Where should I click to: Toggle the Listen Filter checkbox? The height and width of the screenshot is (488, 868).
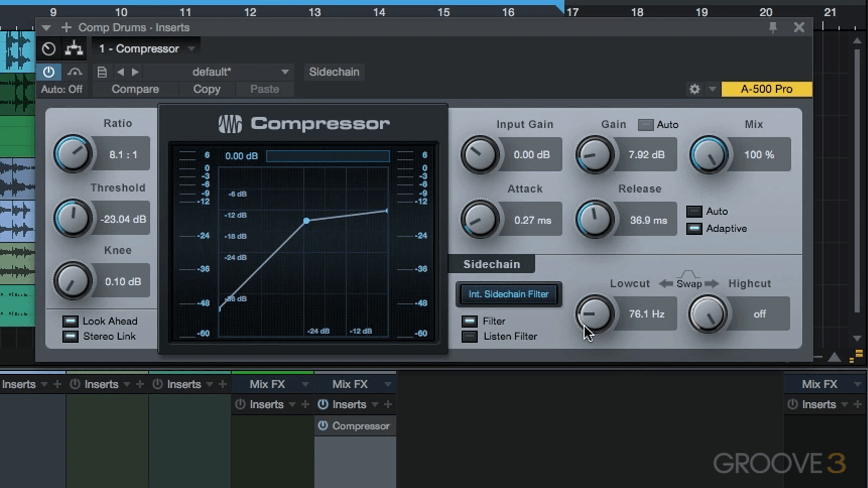[469, 336]
